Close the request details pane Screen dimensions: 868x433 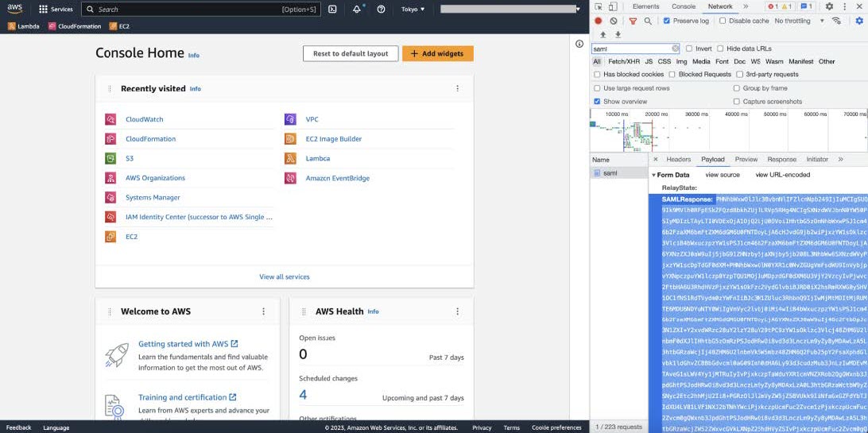pos(656,159)
